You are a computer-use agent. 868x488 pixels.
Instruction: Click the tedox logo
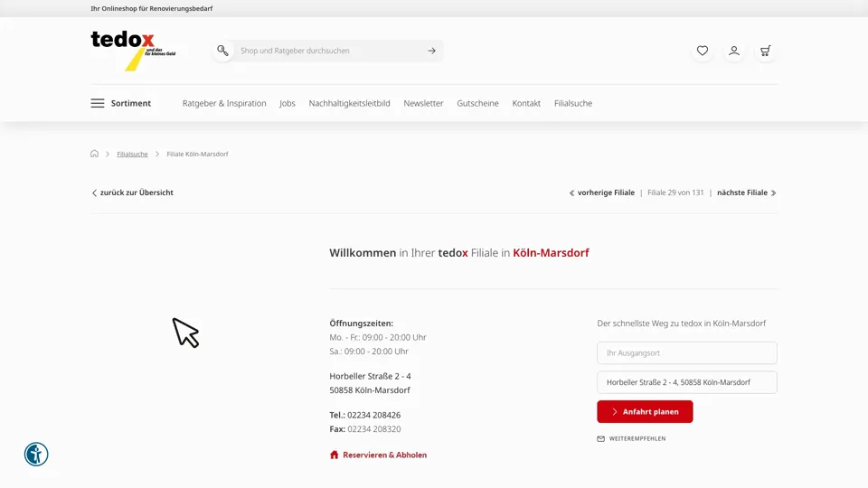tap(133, 51)
